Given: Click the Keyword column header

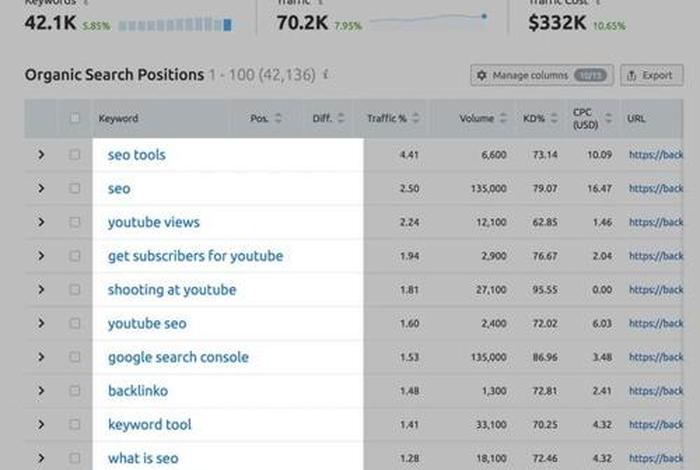Looking at the screenshot, I should pyautogui.click(x=118, y=118).
